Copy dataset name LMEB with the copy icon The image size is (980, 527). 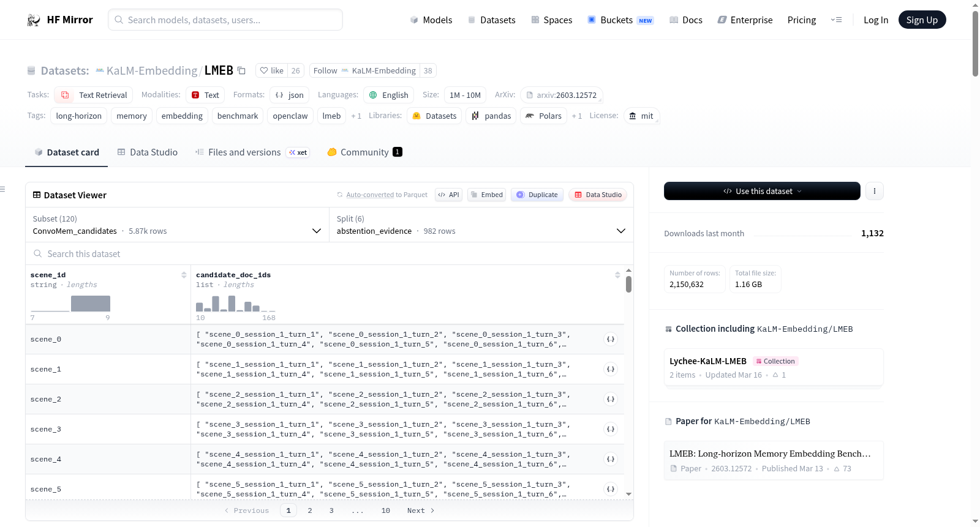click(242, 70)
